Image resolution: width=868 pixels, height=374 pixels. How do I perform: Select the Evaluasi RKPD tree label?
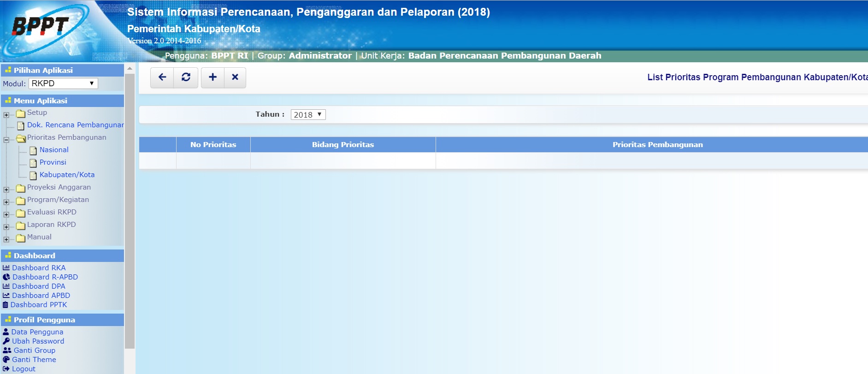(x=52, y=212)
